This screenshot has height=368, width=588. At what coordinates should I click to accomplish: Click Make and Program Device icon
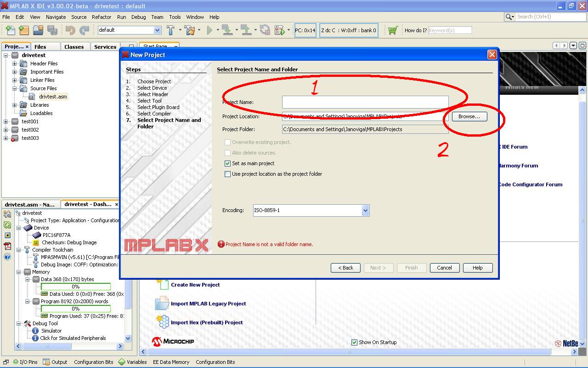point(227,30)
